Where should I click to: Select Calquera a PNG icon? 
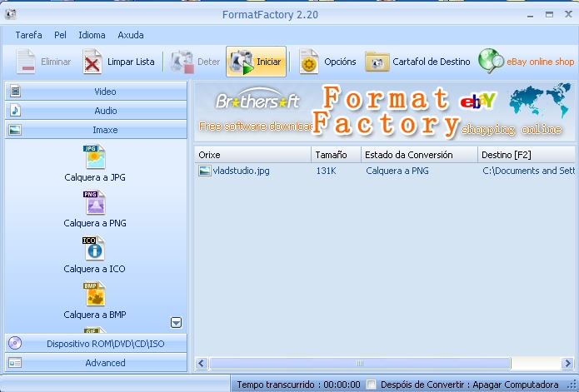pos(94,202)
